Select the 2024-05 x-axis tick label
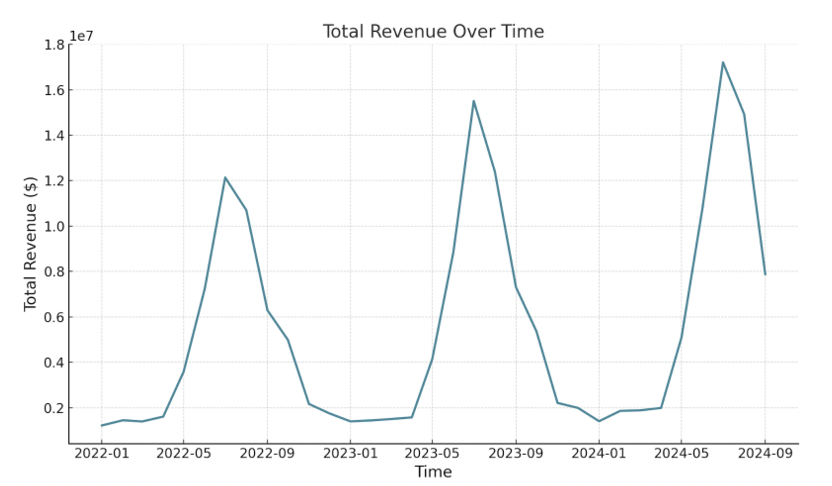 click(x=681, y=453)
